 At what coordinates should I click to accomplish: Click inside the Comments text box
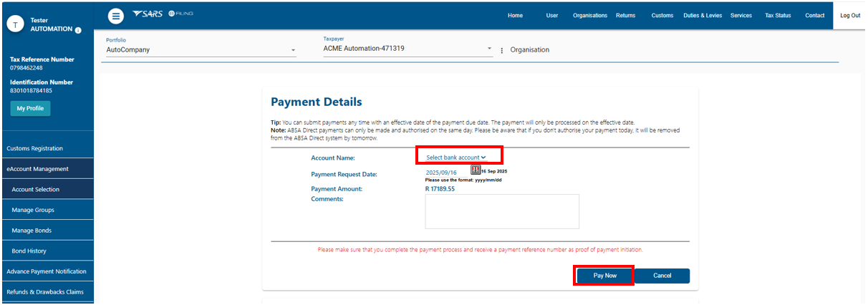pos(501,211)
